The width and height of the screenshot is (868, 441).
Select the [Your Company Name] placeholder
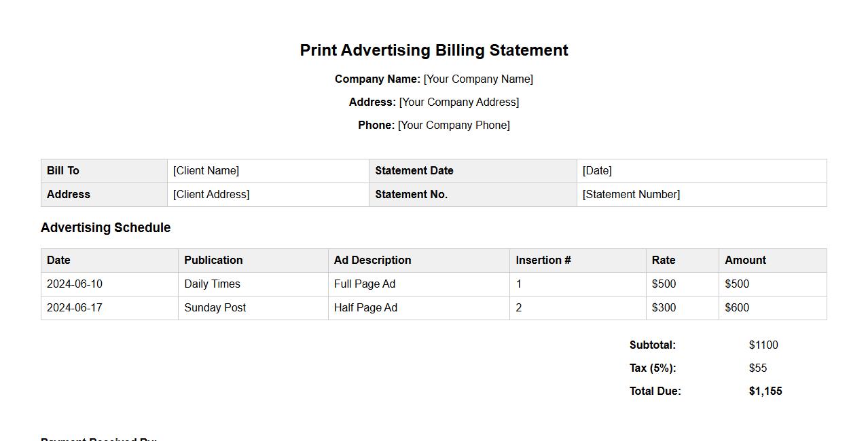pos(478,79)
